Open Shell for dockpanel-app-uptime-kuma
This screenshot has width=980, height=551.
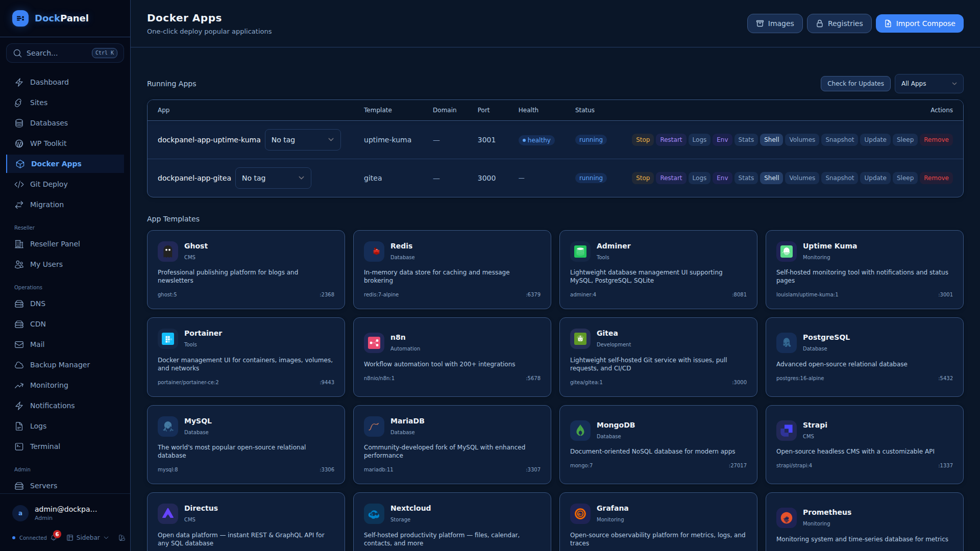click(x=771, y=140)
